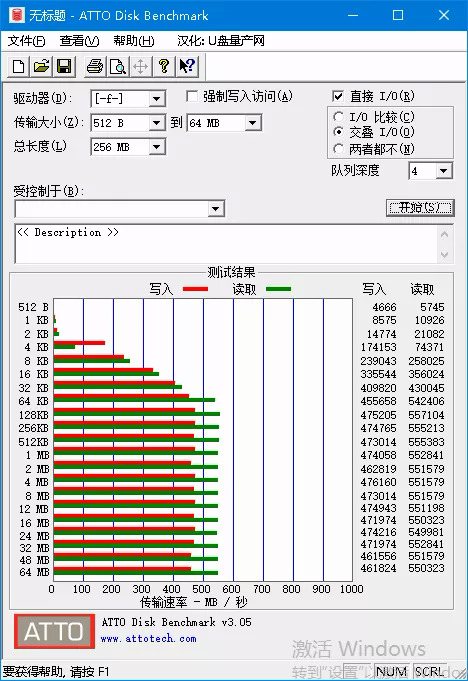The image size is (468, 681).
Task: Click the New file toolbar icon
Action: tap(19, 67)
